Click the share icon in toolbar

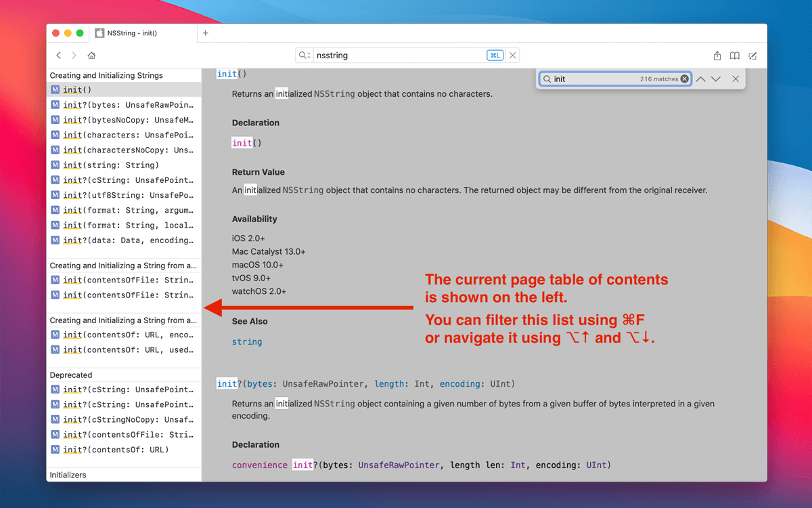[x=717, y=56]
